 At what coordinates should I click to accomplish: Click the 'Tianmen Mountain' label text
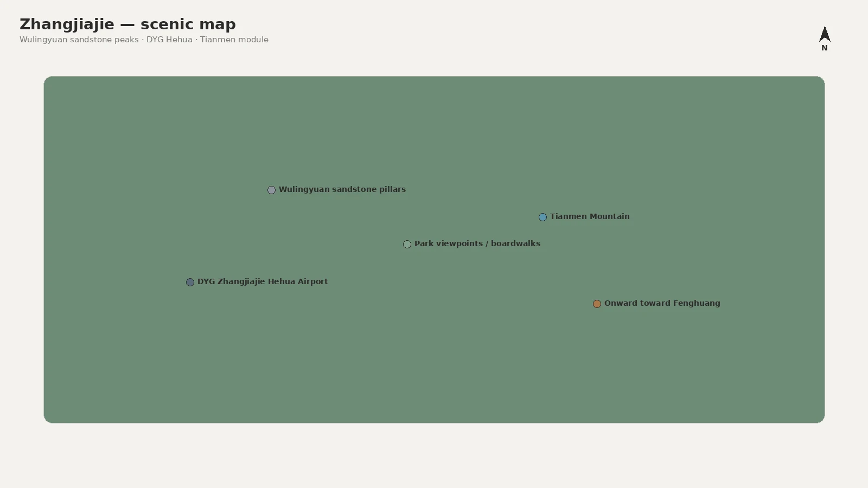tap(590, 216)
